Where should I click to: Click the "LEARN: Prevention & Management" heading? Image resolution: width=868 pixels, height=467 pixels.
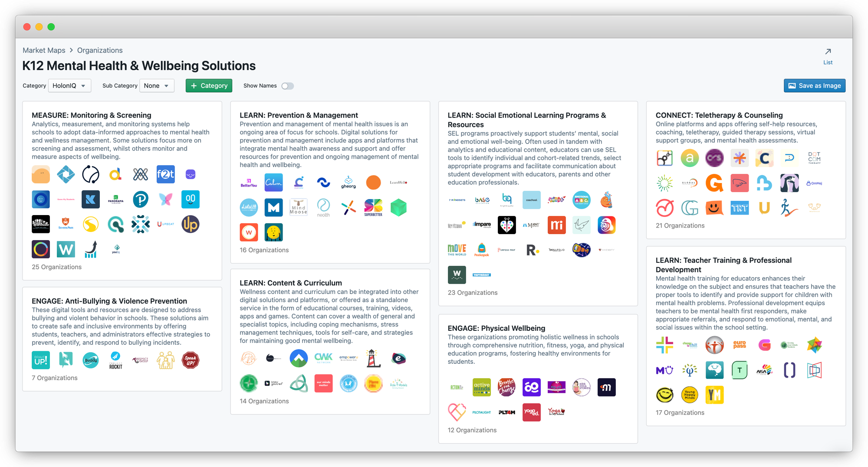299,115
